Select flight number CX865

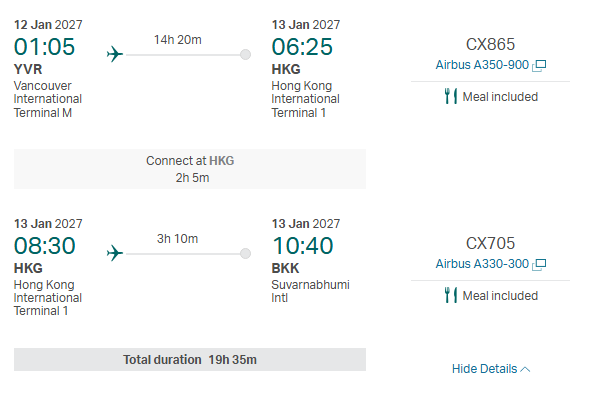(x=490, y=44)
